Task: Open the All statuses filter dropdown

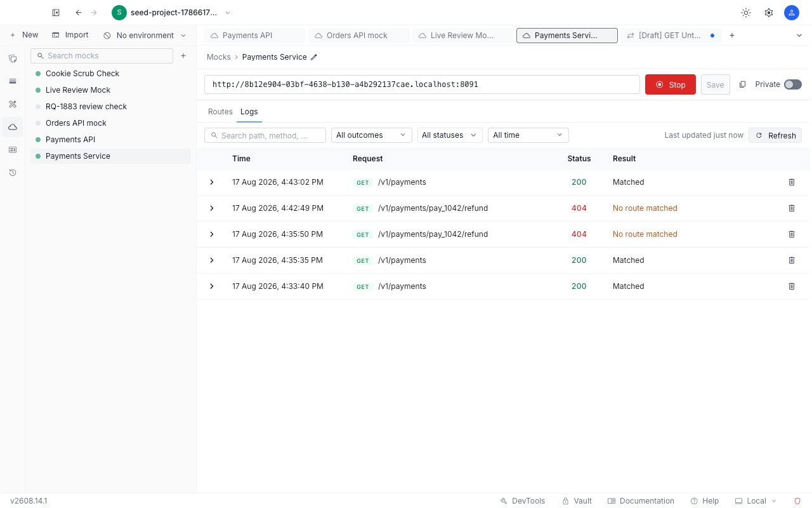Action: pos(450,135)
